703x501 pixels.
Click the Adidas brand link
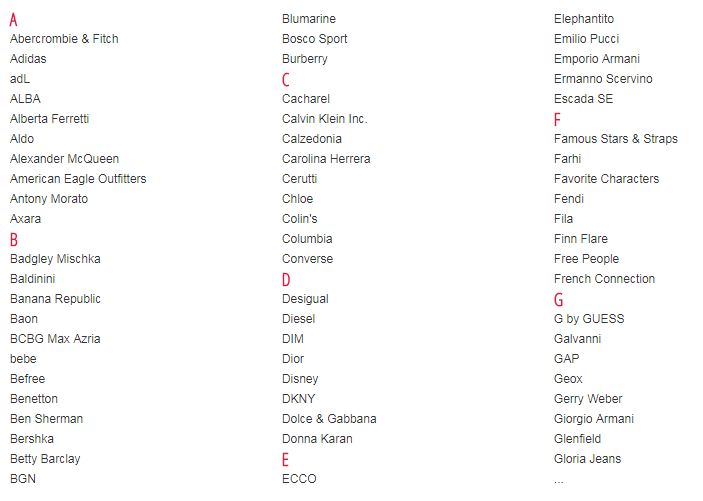[28, 59]
